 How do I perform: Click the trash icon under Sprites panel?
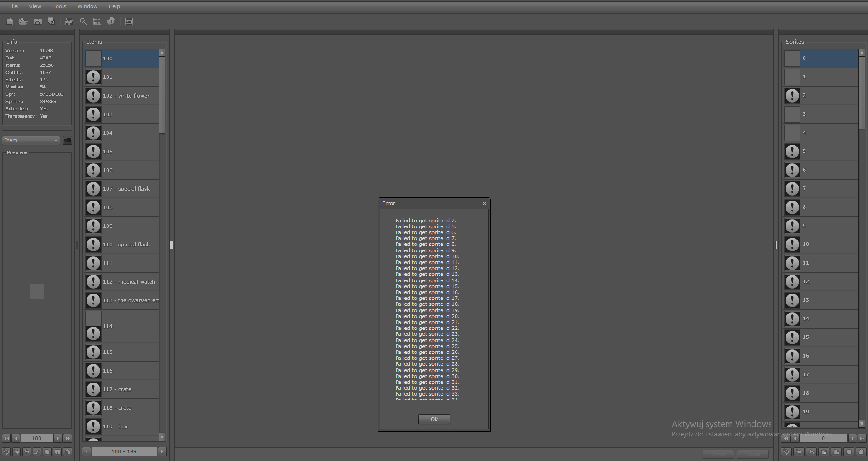(861, 451)
